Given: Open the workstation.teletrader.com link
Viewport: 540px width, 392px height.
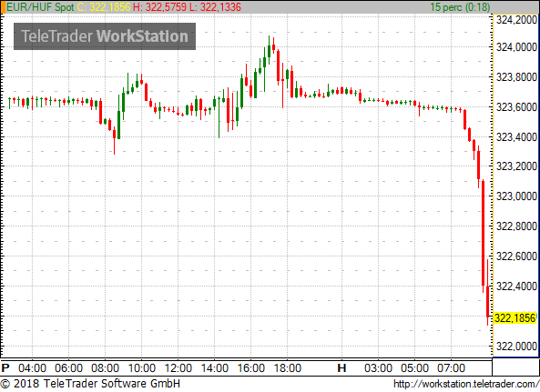Looking at the screenshot, I should (x=466, y=384).
